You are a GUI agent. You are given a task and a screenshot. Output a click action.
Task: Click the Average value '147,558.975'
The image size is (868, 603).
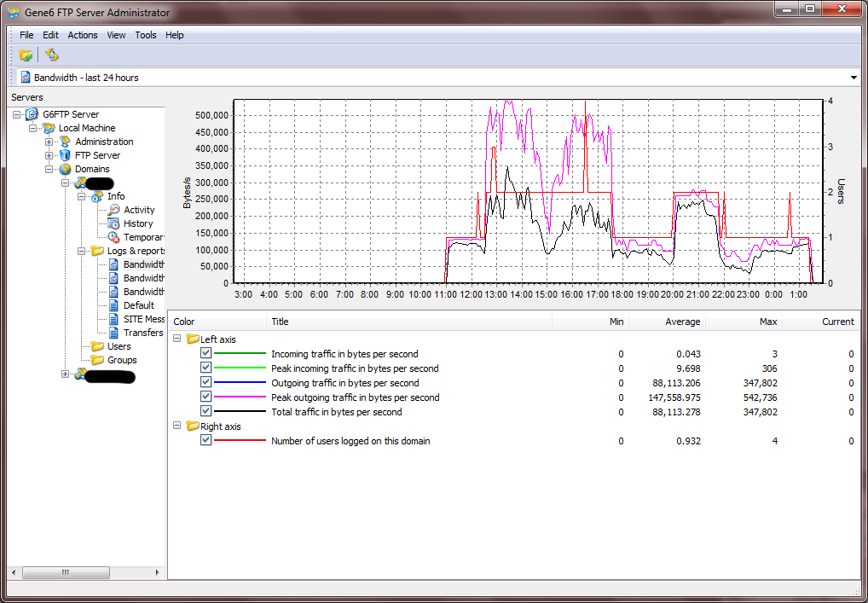[674, 397]
